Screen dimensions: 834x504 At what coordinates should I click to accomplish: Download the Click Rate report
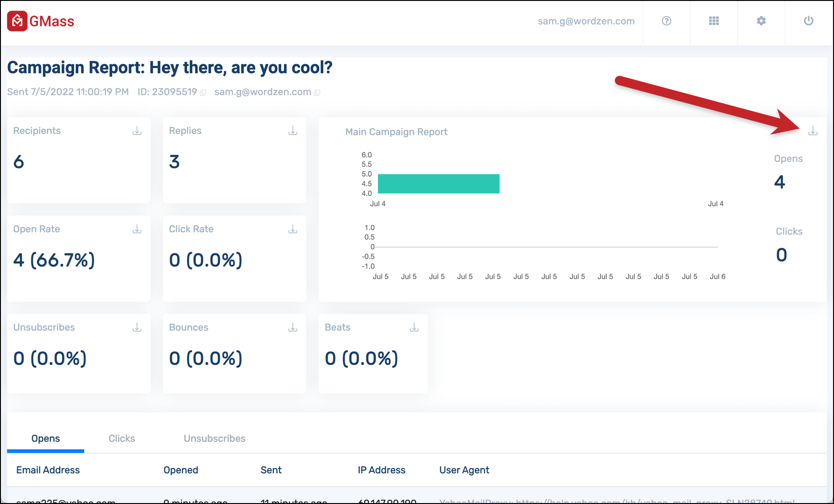pos(293,229)
